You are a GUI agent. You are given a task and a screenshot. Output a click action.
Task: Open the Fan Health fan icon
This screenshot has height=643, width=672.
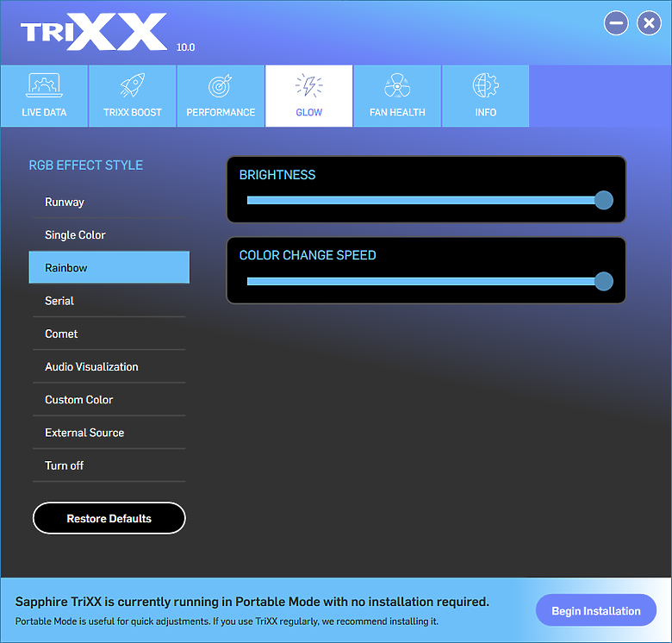(397, 85)
